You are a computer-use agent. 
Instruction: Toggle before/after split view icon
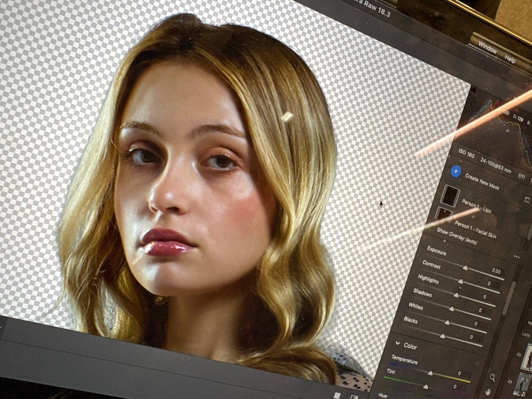pos(354,397)
